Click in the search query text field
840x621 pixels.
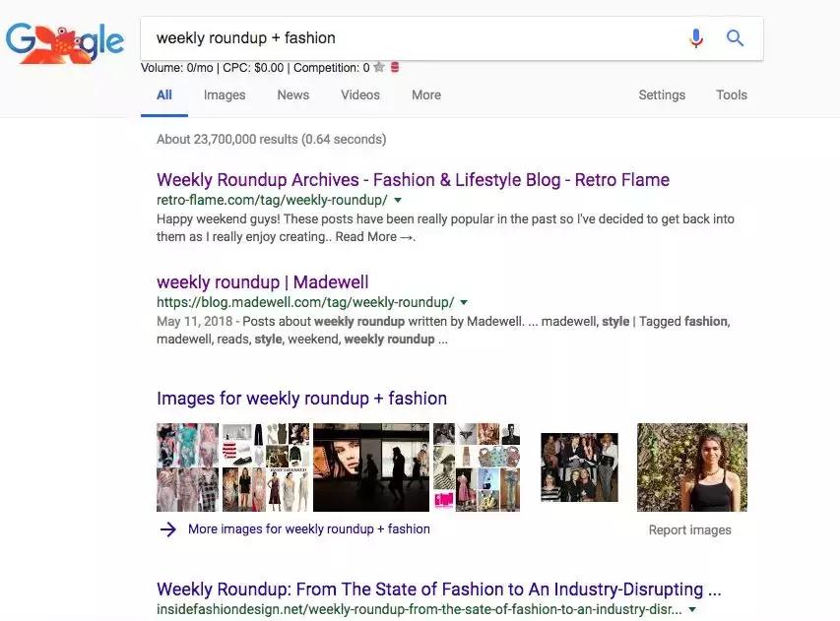coord(414,38)
